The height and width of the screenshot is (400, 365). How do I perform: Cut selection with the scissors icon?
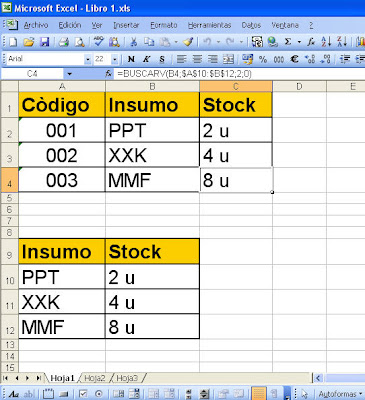click(x=134, y=42)
